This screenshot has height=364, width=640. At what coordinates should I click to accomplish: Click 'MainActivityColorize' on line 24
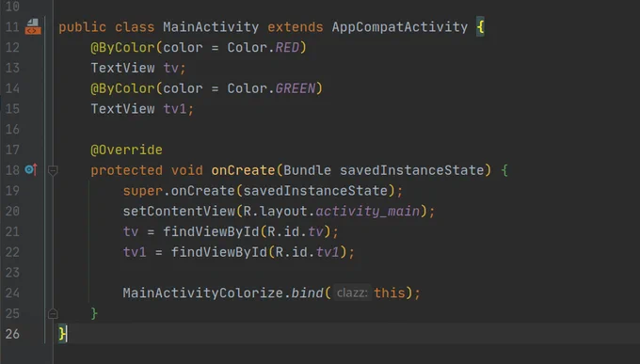203,293
